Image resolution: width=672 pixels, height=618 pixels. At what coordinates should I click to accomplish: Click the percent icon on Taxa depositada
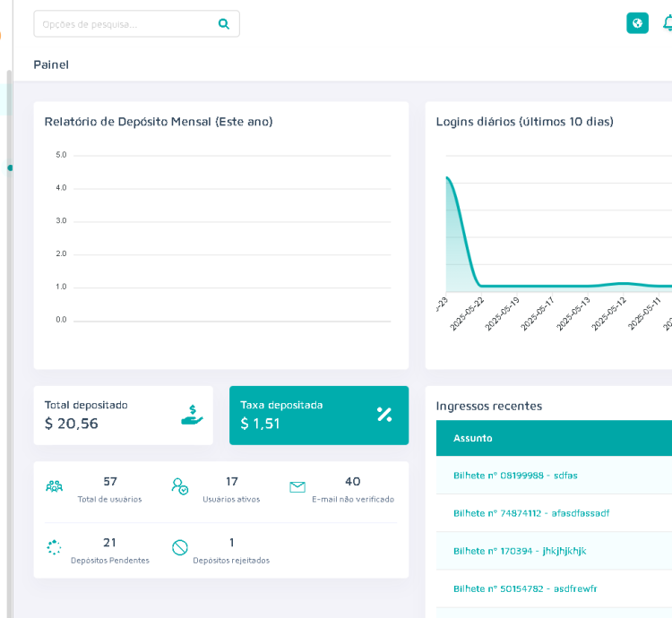pos(384,414)
